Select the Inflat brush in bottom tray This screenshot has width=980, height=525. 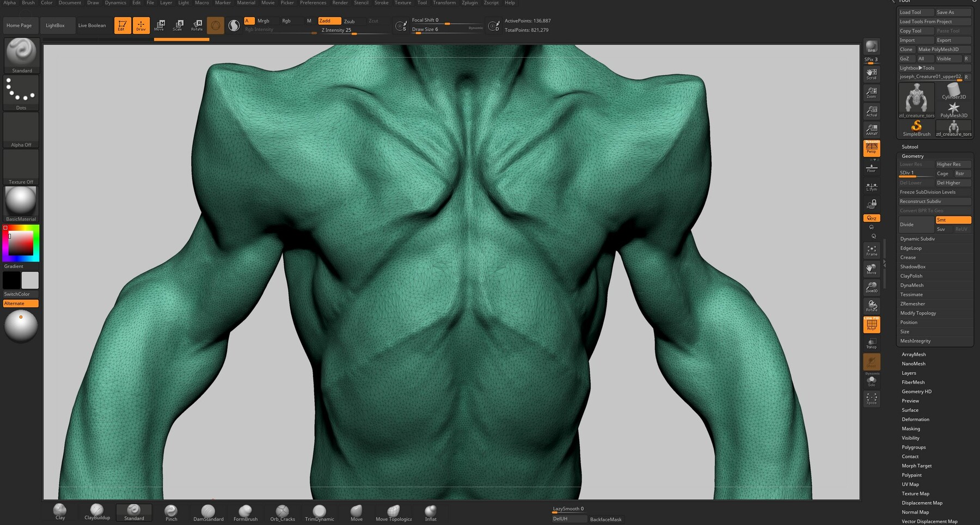tap(430, 511)
